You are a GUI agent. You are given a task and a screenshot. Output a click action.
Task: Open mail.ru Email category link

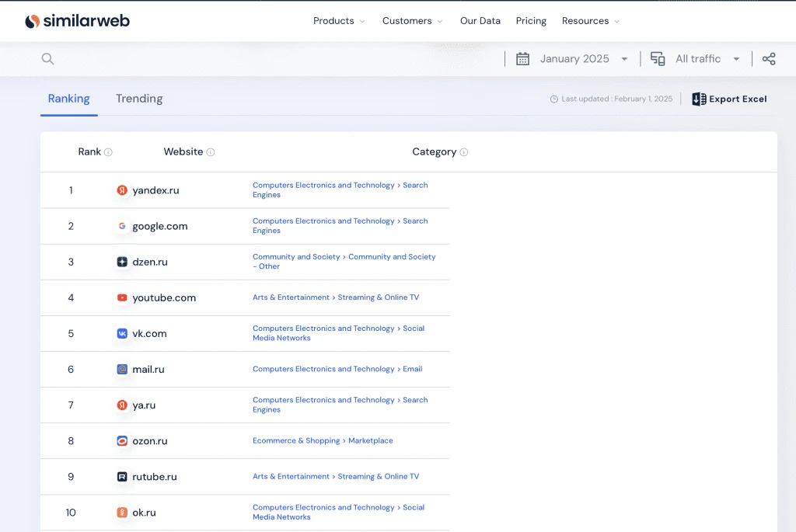[337, 369]
